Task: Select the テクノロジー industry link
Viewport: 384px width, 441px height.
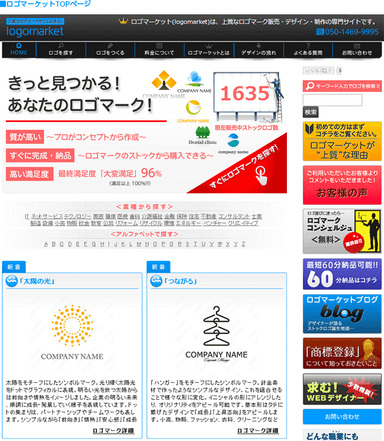Action: tap(77, 216)
